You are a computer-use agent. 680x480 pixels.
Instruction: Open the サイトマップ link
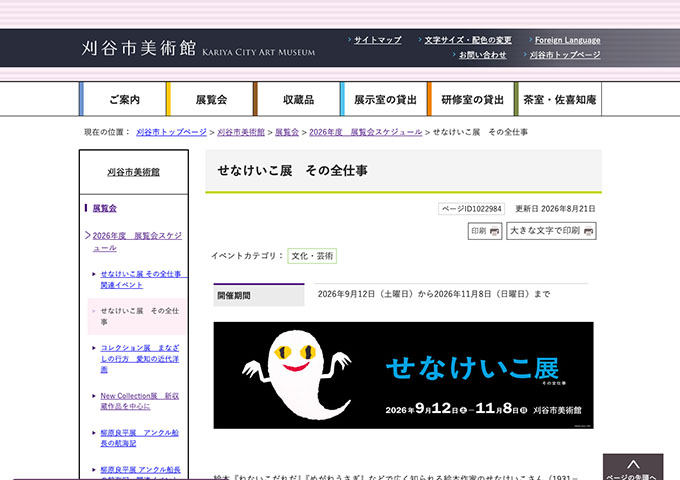pos(377,40)
